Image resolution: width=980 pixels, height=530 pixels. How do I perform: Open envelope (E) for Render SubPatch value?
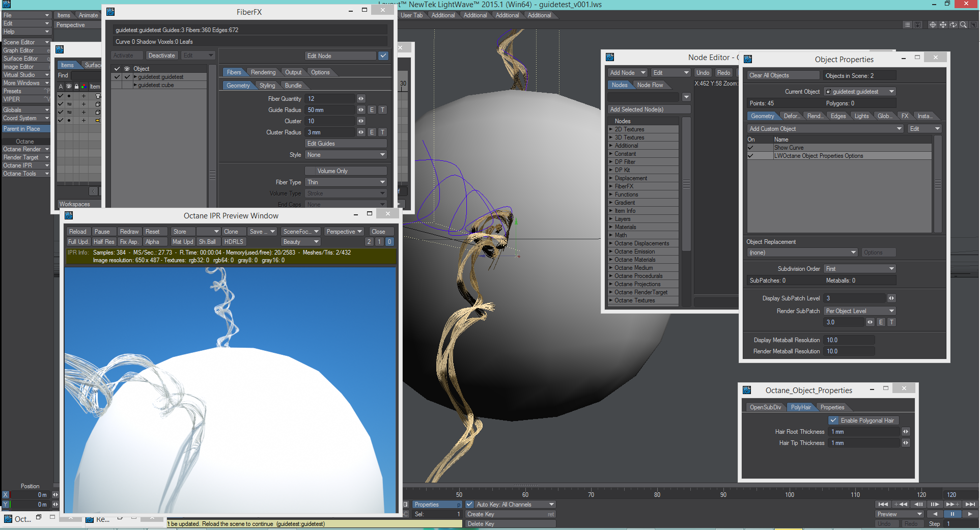(x=881, y=322)
